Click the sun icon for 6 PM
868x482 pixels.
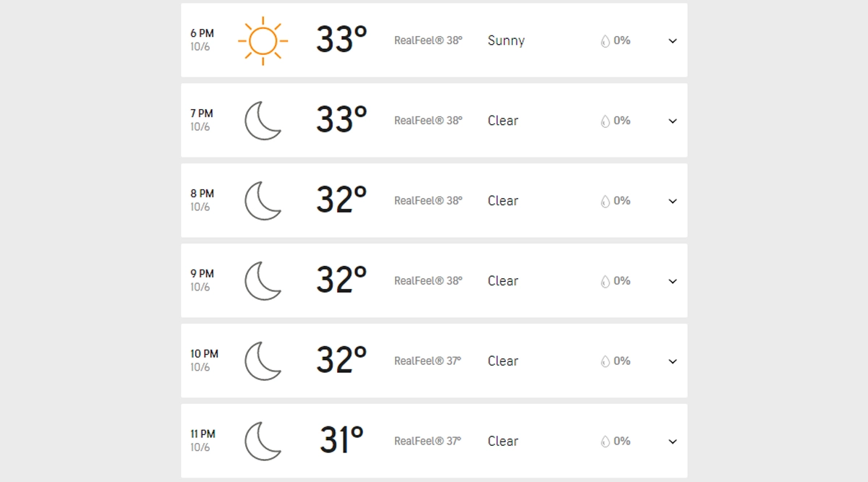[263, 40]
